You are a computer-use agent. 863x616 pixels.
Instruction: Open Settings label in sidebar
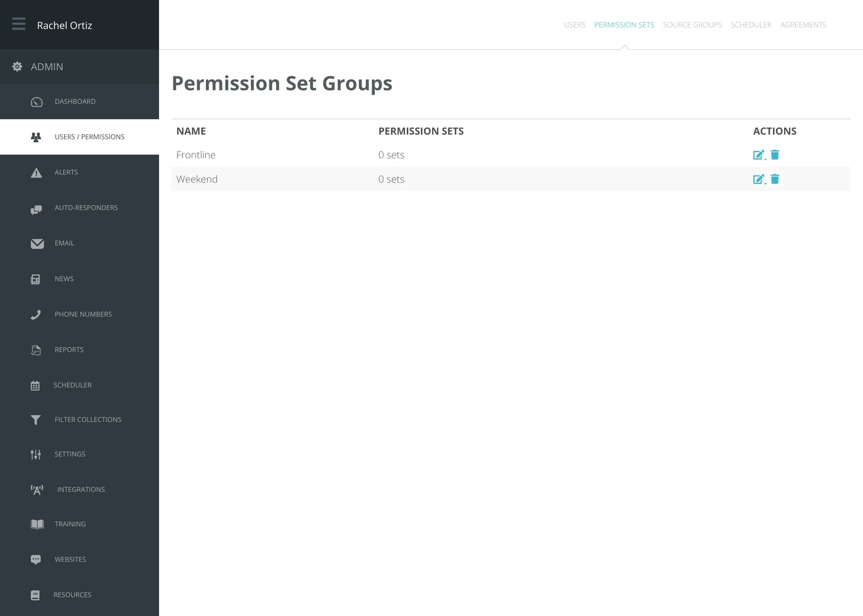point(70,454)
